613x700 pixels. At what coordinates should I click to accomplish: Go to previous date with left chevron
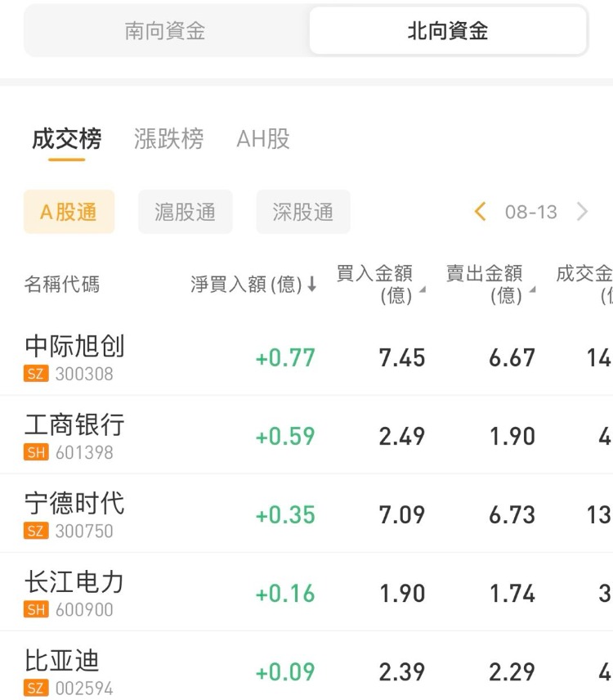[x=480, y=212]
